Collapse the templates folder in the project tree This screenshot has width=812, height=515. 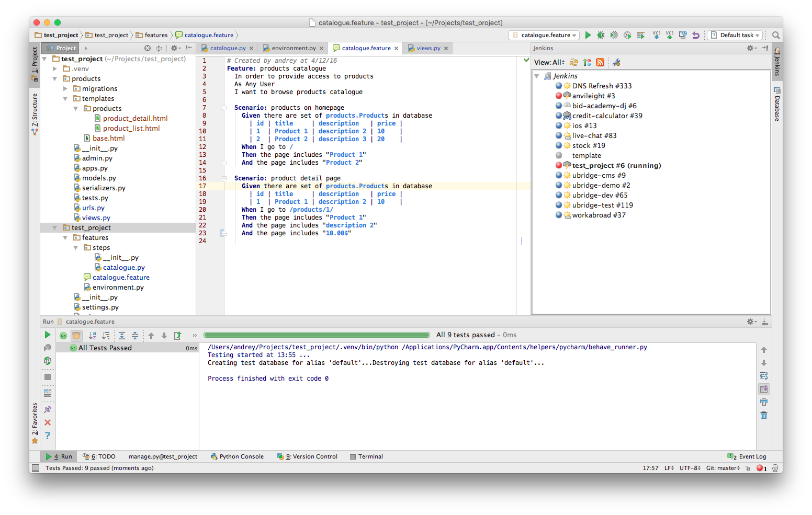click(x=65, y=98)
